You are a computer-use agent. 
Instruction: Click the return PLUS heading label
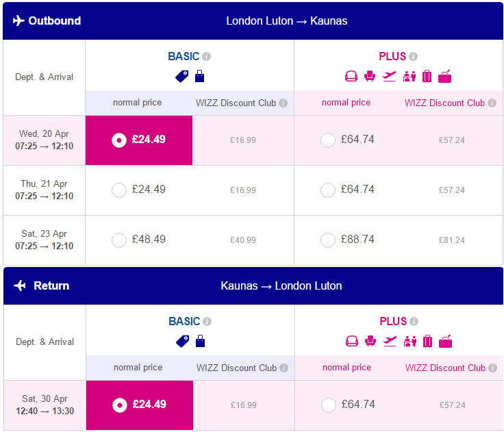click(393, 321)
